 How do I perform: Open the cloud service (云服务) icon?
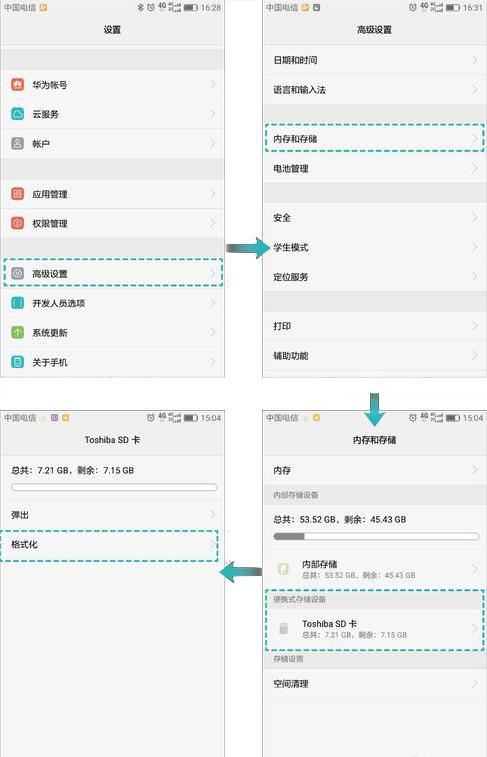tap(17, 114)
